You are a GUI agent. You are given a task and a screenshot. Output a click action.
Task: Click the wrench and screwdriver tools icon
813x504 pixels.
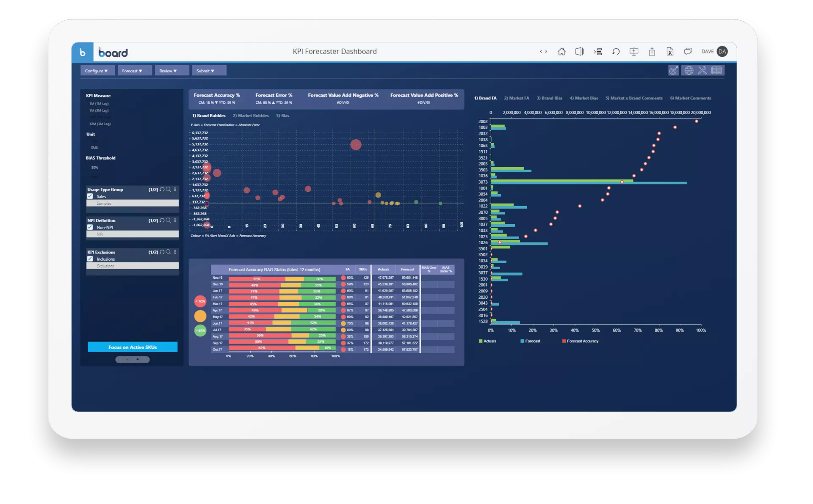pyautogui.click(x=702, y=71)
